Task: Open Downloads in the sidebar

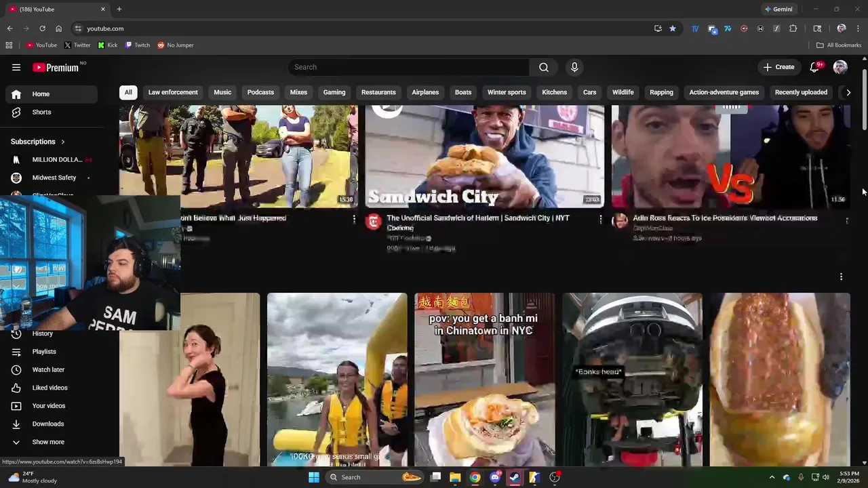Action: [x=52, y=424]
